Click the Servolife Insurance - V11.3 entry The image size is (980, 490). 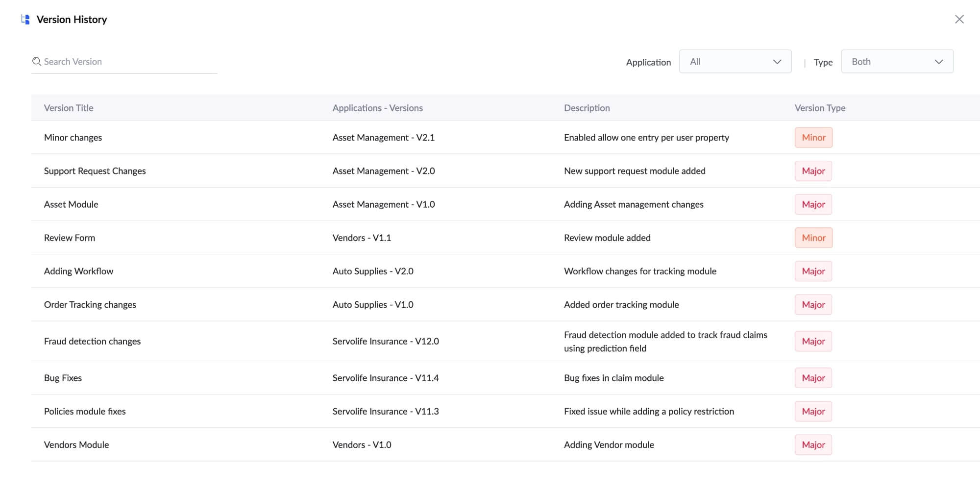385,412
